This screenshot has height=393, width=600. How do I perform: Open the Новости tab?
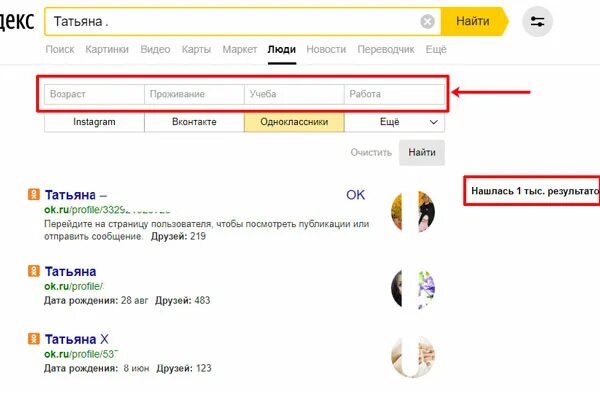point(326,49)
